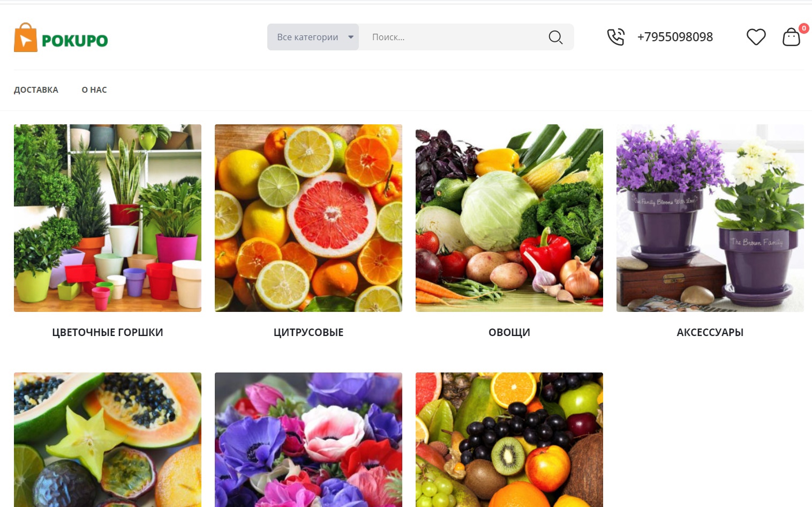Click the dropdown arrow beside 'Все категории'

click(351, 37)
